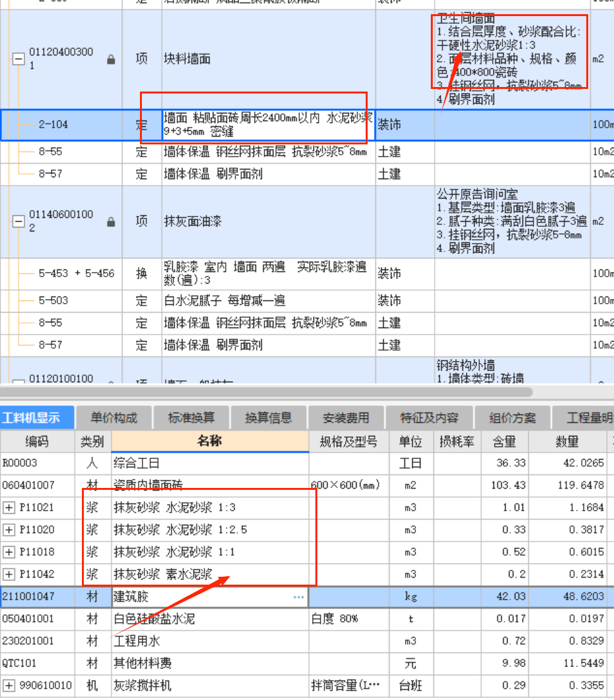Click 白度 80% specification cell

click(x=349, y=619)
